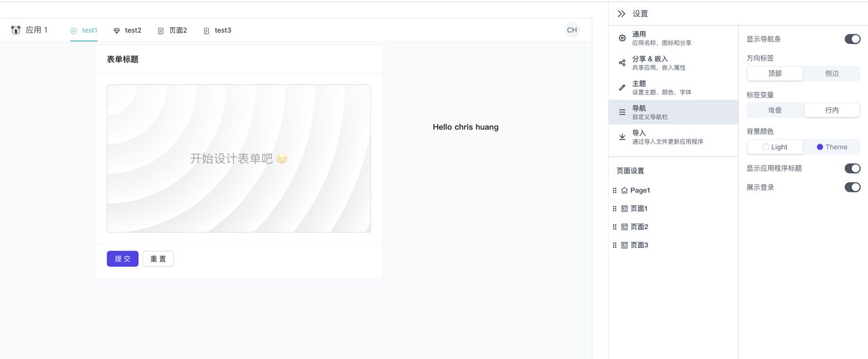Collapse settings panel with double-chevron icon

[621, 14]
